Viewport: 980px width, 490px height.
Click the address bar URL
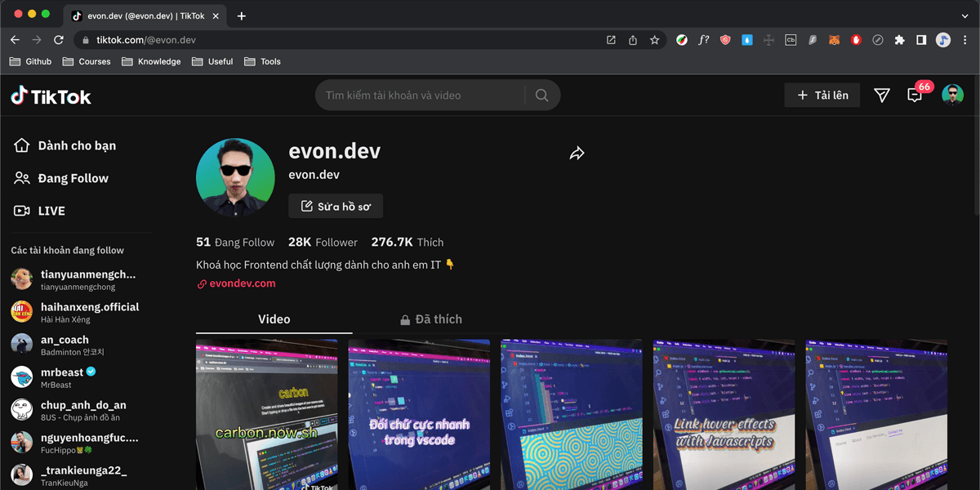pyautogui.click(x=146, y=40)
